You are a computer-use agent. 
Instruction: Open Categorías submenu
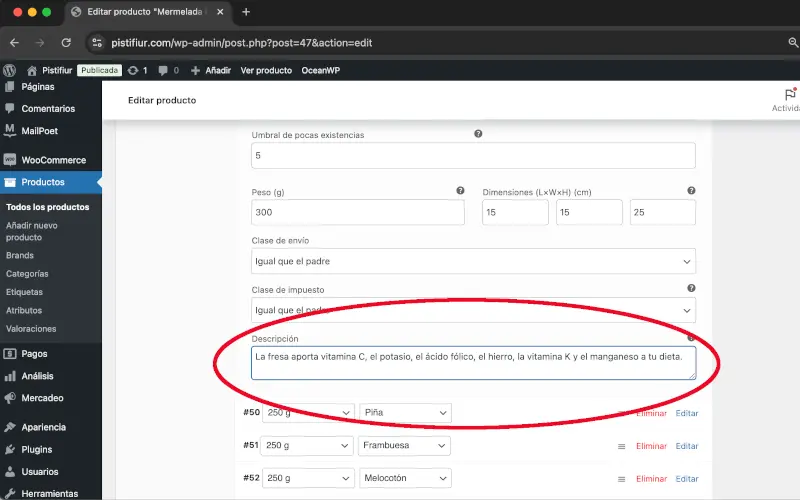27,274
